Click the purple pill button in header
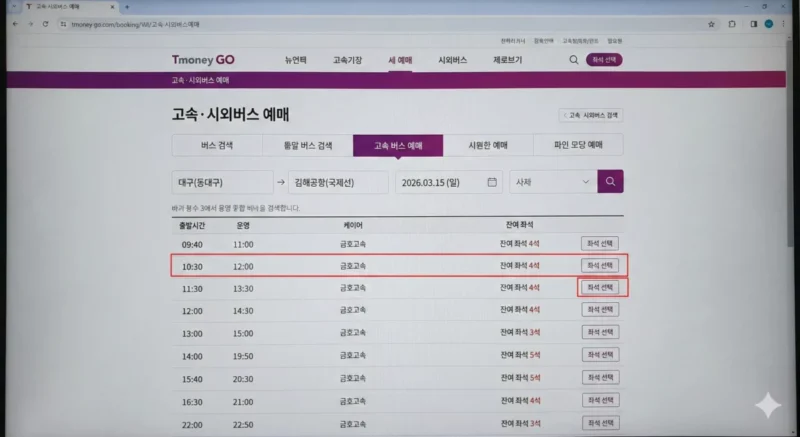The image size is (800, 437). [604, 60]
